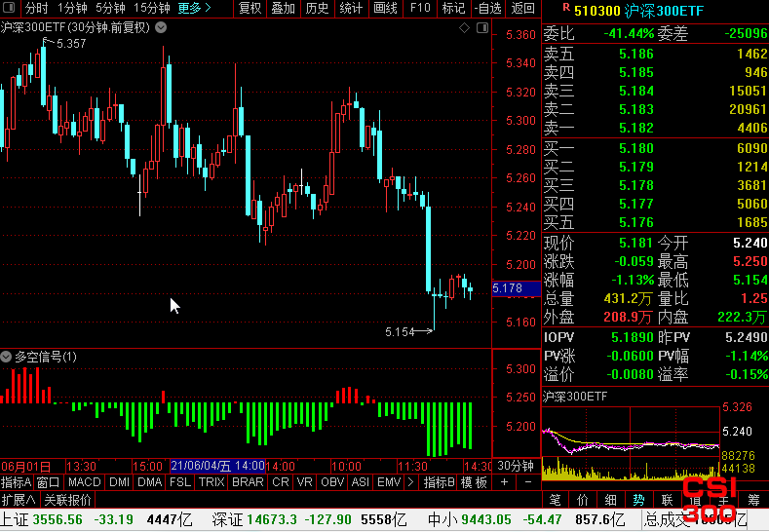Switch indicator to MACD
The height and width of the screenshot is (532, 769).
click(x=85, y=482)
